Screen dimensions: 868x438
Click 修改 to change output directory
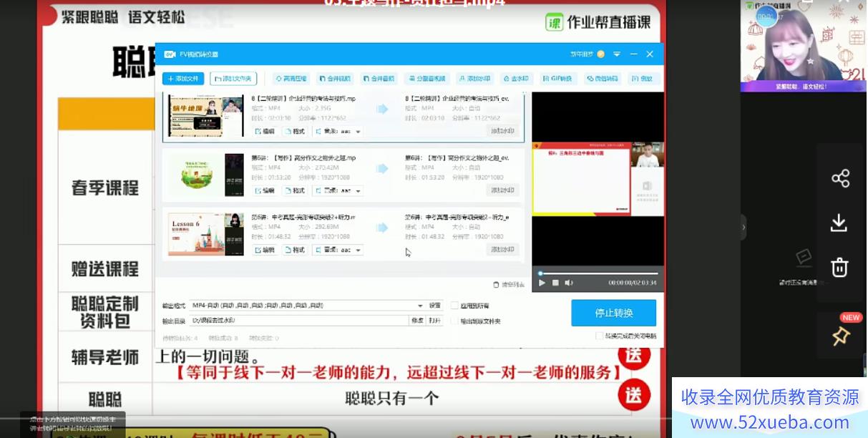pyautogui.click(x=417, y=321)
